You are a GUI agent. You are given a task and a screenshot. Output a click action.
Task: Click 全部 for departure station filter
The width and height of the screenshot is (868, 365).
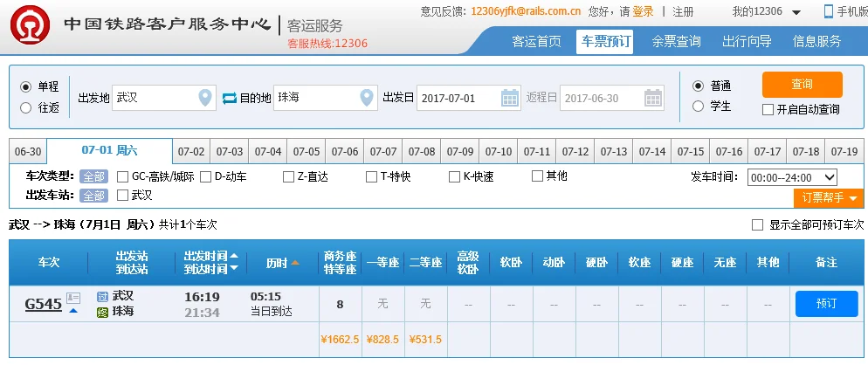click(x=93, y=196)
